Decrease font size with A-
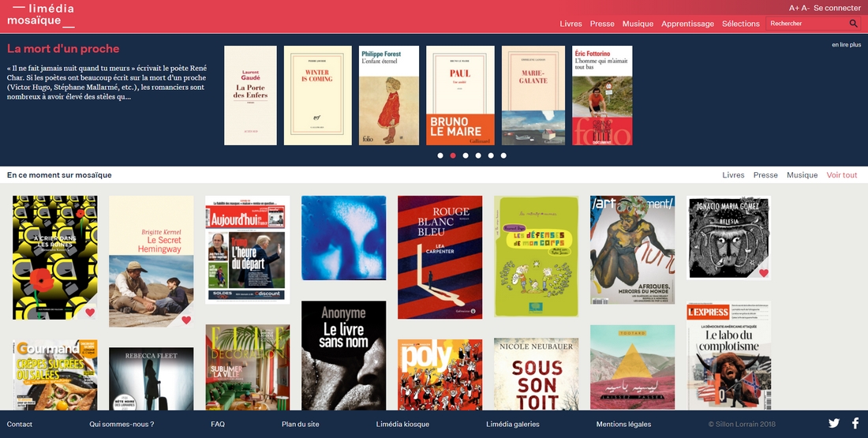Screen dimensions: 868x438 pos(805,9)
